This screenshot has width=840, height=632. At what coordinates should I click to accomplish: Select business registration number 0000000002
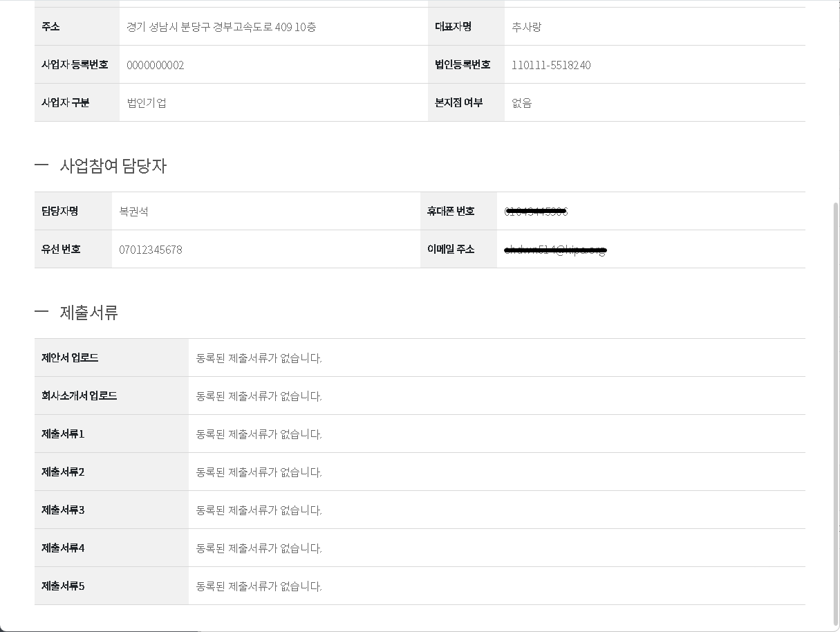pos(156,65)
